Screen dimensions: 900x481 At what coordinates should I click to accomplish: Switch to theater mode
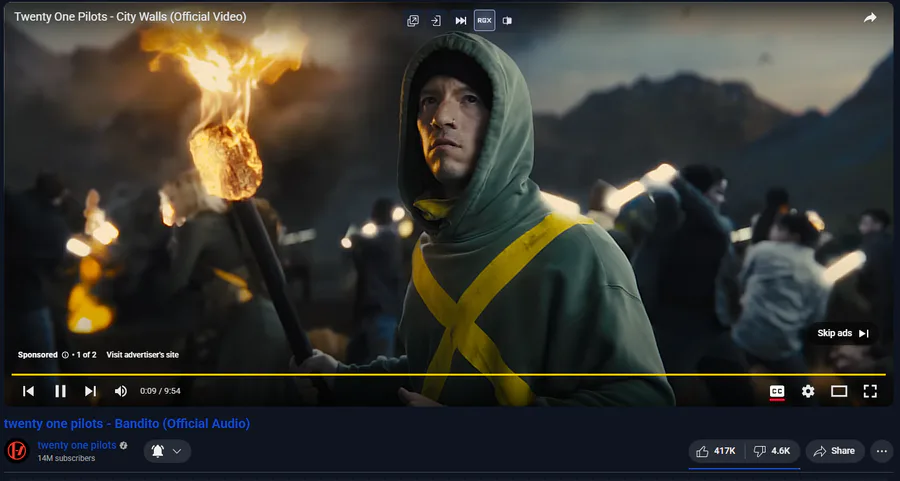click(839, 391)
